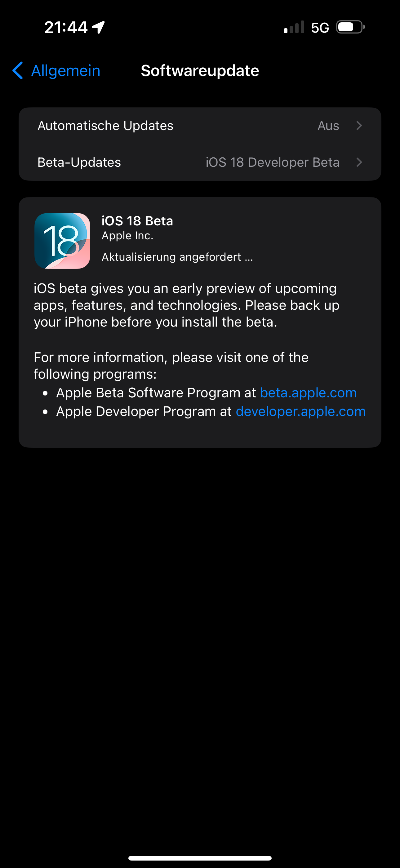
Task: Open the developer.apple.com link
Action: [301, 411]
